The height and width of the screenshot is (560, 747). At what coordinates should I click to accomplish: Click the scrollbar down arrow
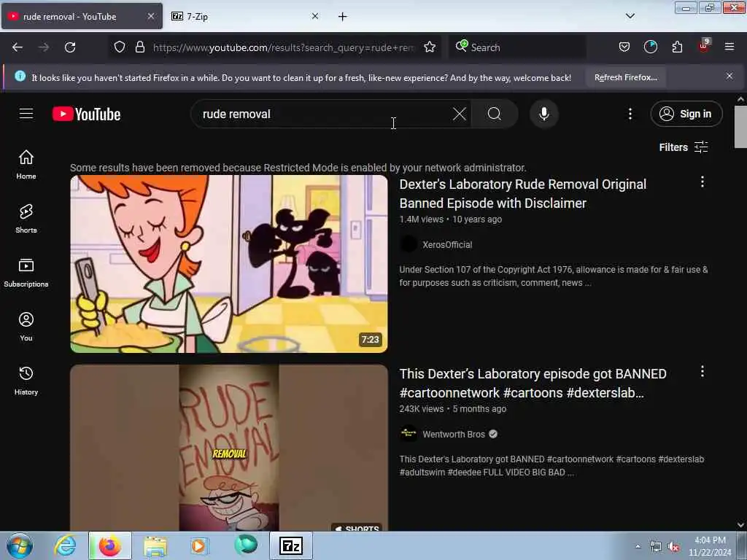pyautogui.click(x=740, y=525)
